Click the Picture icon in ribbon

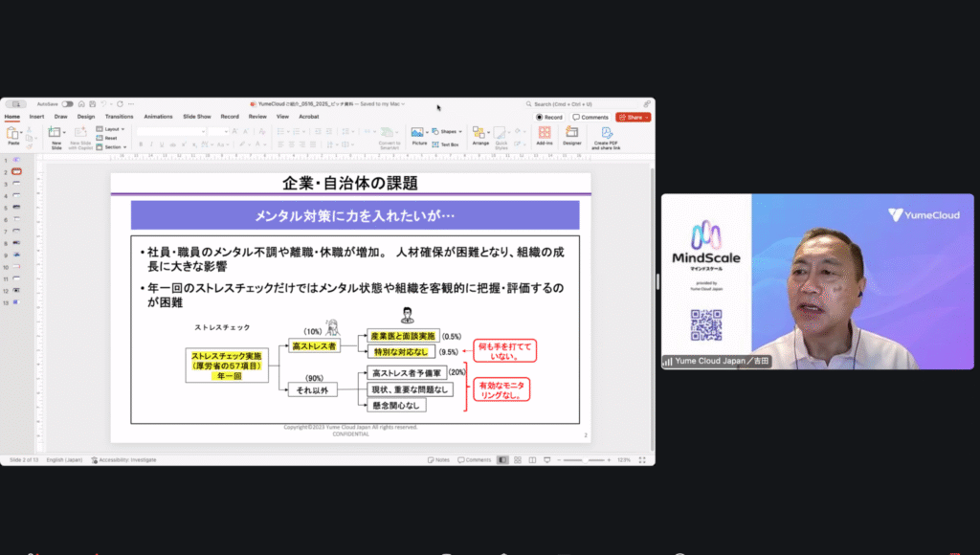click(x=417, y=132)
